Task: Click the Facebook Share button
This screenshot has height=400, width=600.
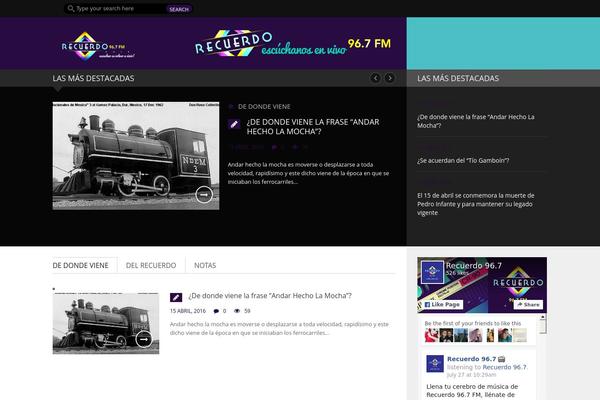Action: pyautogui.click(x=528, y=305)
